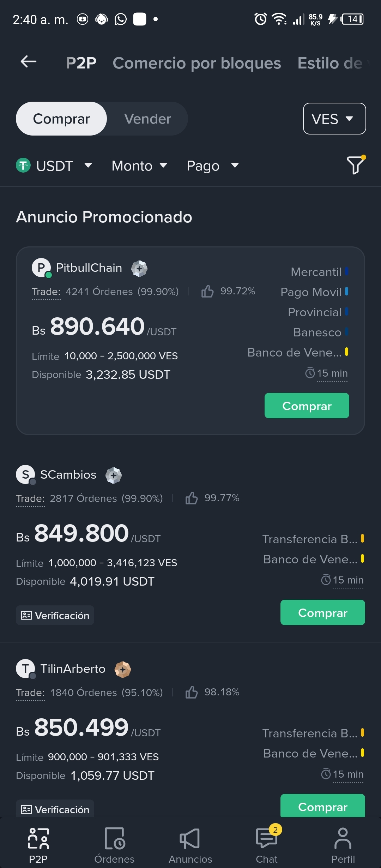Select the P2P top tab

click(x=81, y=63)
